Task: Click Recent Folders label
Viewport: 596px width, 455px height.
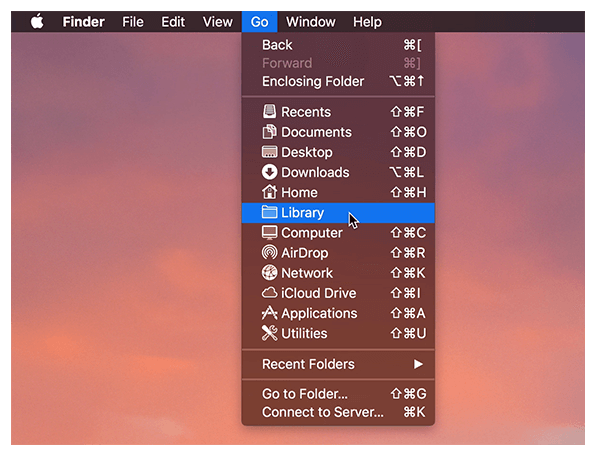Action: [x=308, y=364]
